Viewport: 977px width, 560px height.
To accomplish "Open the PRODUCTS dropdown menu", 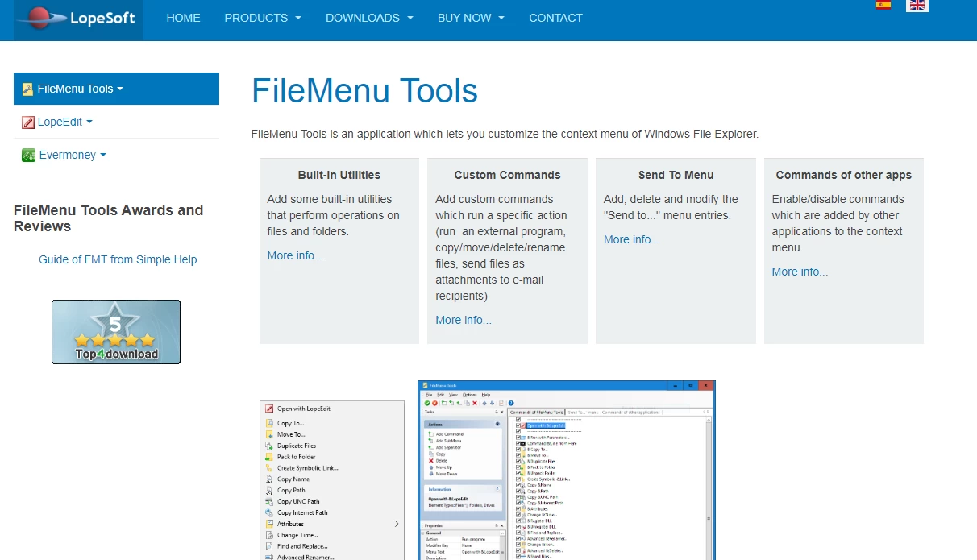I will 263,18.
